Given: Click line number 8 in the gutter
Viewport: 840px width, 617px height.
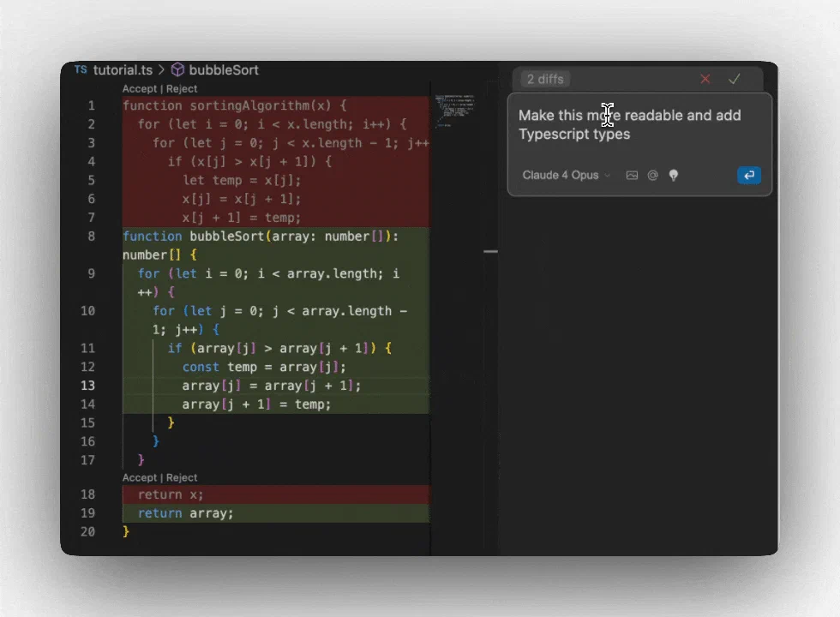Looking at the screenshot, I should point(92,237).
